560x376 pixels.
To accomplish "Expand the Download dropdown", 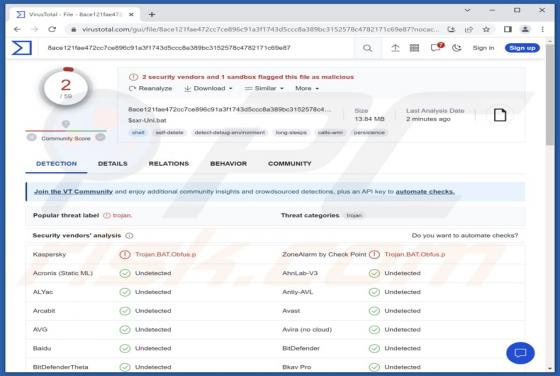I will (x=208, y=88).
